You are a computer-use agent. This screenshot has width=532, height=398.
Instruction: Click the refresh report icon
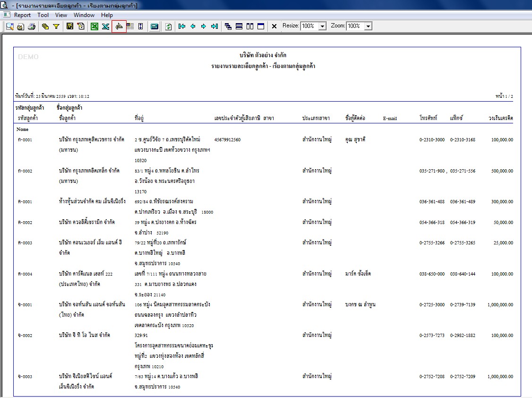(168, 26)
